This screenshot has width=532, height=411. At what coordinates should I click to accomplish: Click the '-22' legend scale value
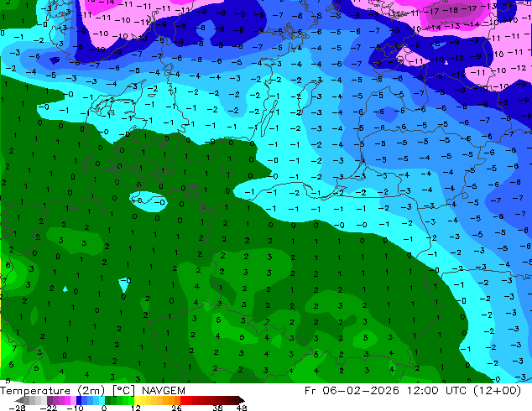49,408
